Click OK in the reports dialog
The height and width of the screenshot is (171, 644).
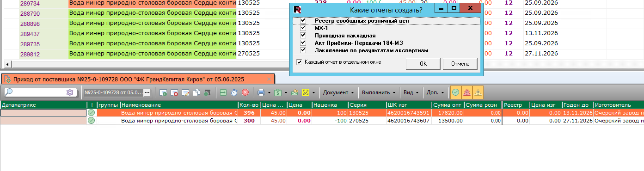(x=423, y=64)
